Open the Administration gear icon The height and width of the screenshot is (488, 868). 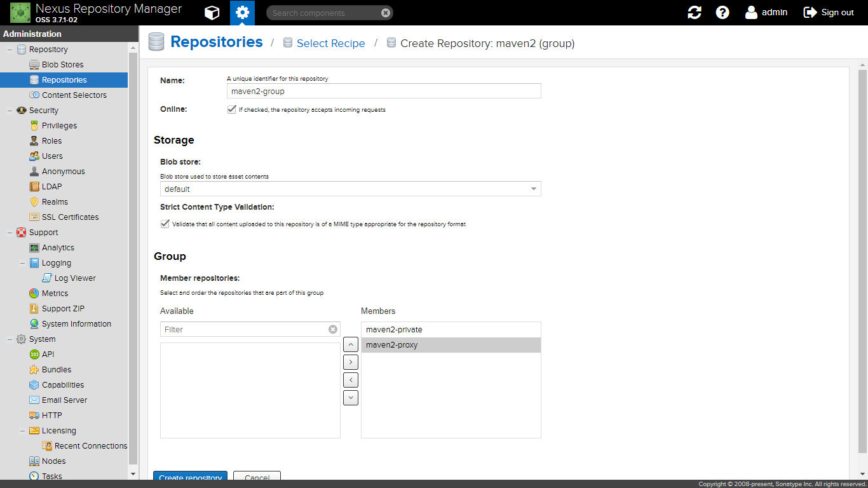pyautogui.click(x=242, y=13)
